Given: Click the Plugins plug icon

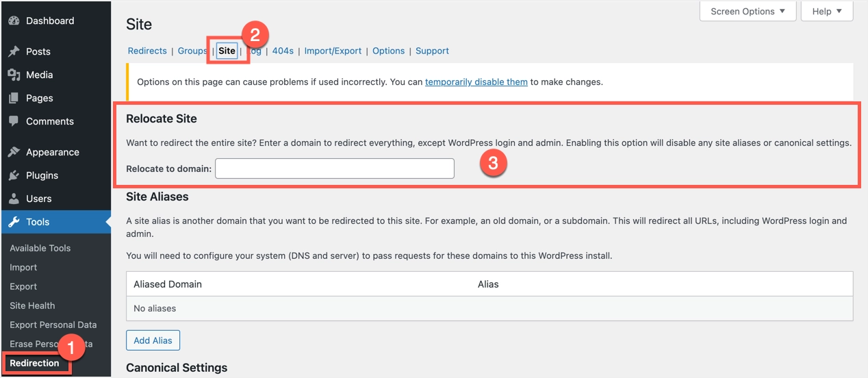Looking at the screenshot, I should coord(14,175).
